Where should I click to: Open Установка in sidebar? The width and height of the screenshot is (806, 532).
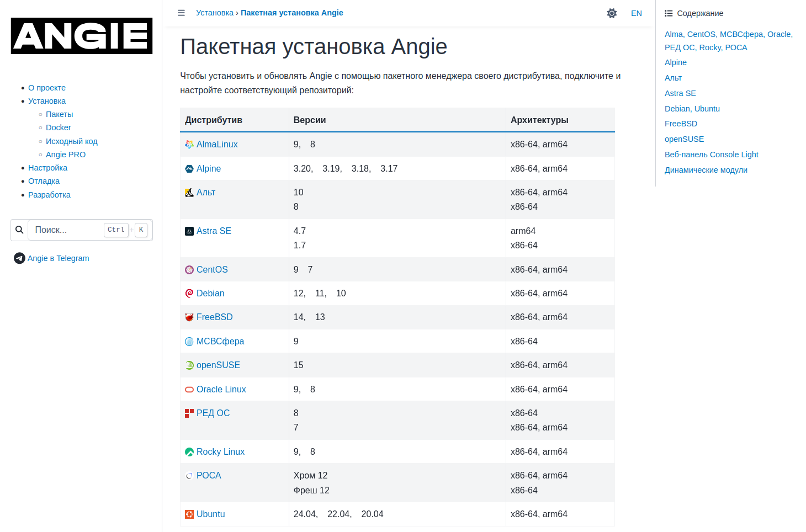47,101
